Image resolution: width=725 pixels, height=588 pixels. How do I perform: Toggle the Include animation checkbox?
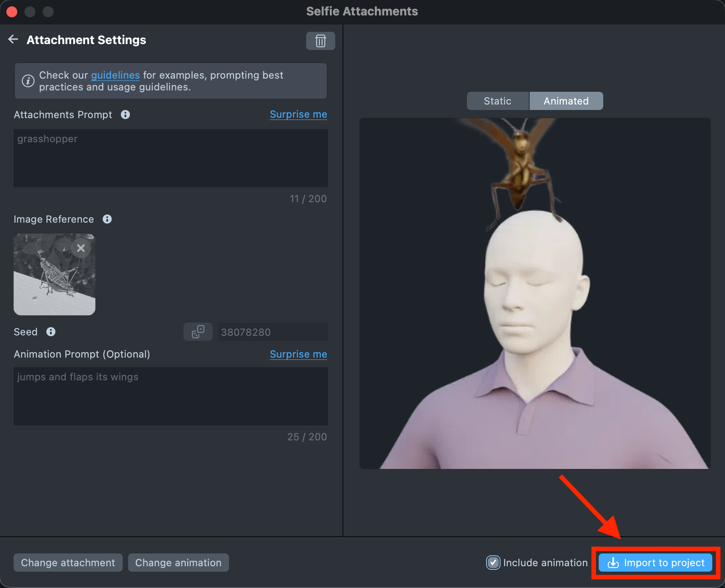pos(493,563)
